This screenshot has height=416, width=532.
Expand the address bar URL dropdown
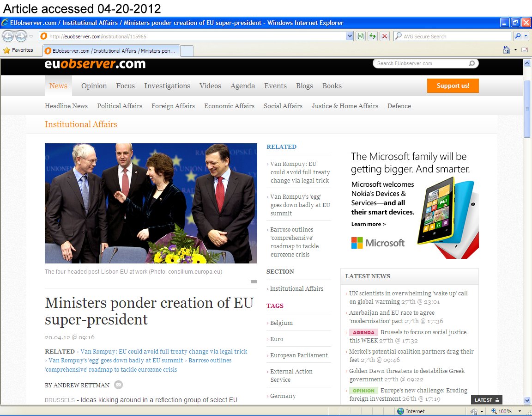350,36
